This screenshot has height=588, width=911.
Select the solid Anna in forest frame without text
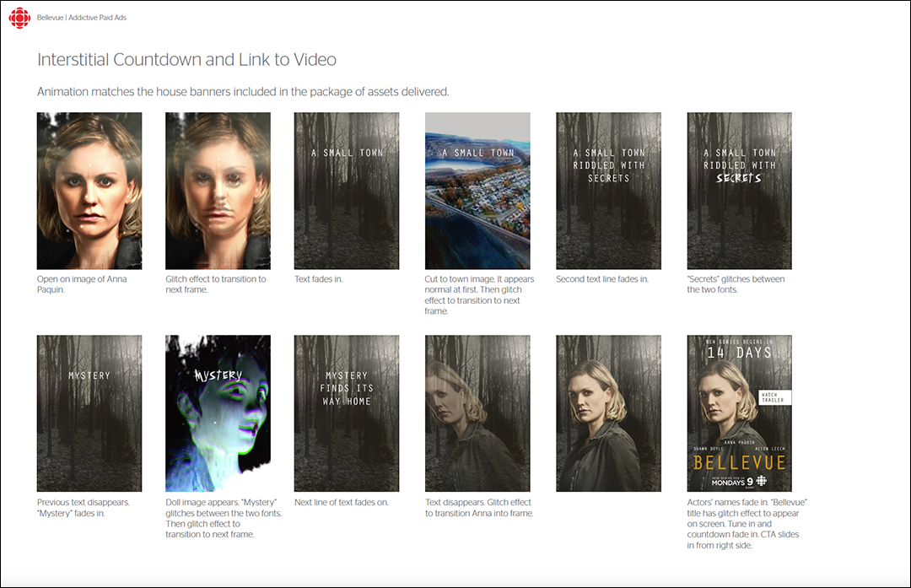[x=608, y=413]
